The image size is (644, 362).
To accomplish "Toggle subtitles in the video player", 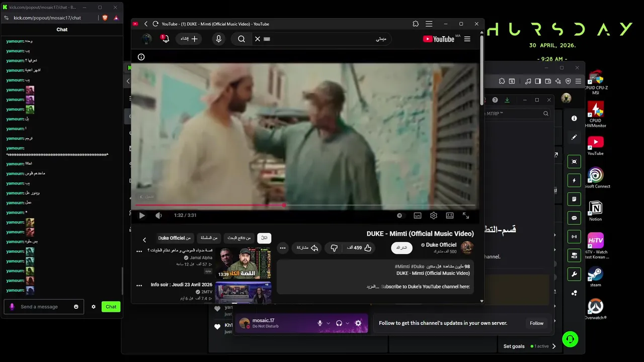I will [418, 216].
